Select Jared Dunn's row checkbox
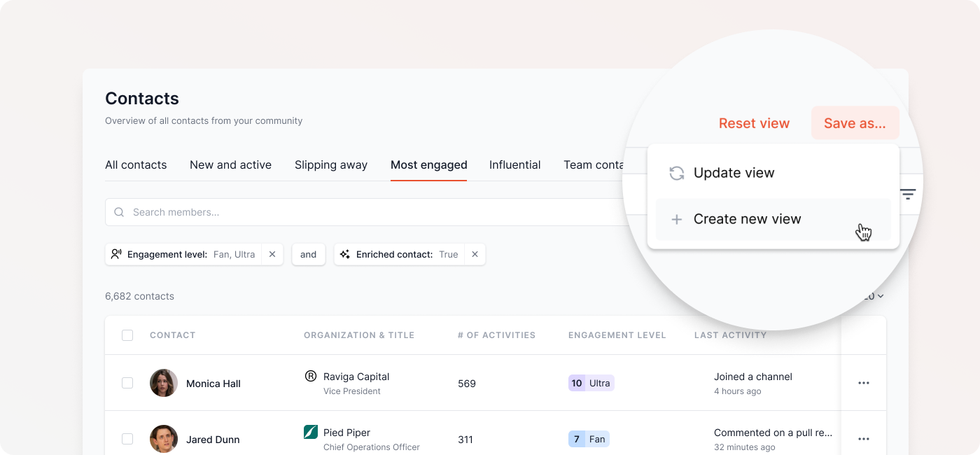 tap(127, 439)
